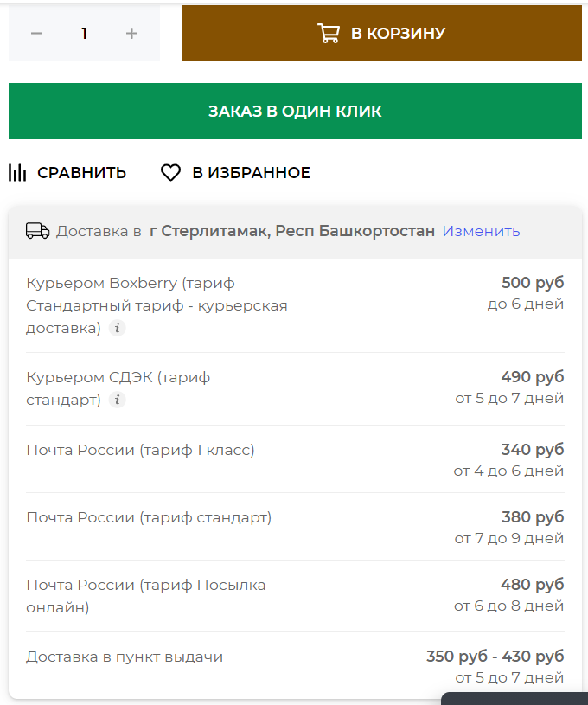Change delivery city with «Изменить»
588x705 pixels.
coord(481,231)
